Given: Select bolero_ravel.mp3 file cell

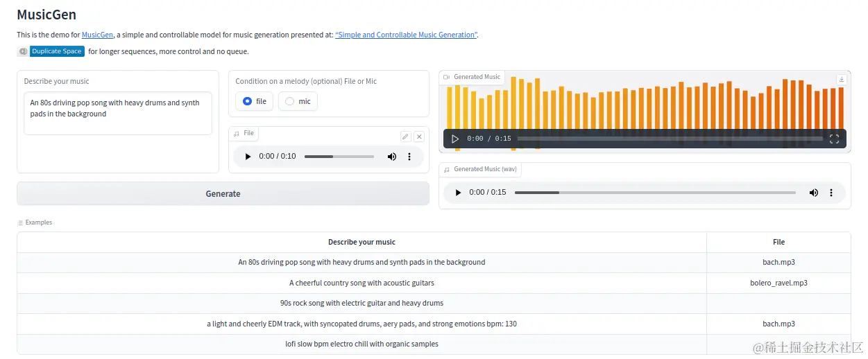Looking at the screenshot, I should 778,283.
